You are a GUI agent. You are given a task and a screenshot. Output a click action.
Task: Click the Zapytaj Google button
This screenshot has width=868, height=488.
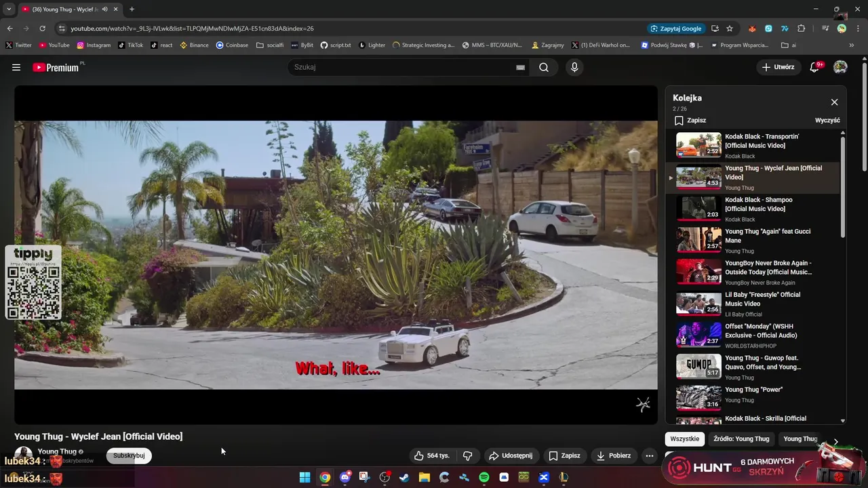pos(677,28)
